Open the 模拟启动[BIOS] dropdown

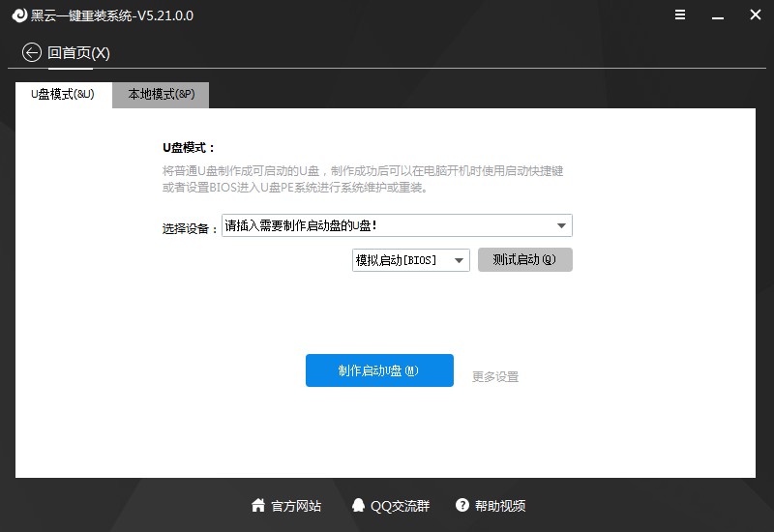point(410,260)
